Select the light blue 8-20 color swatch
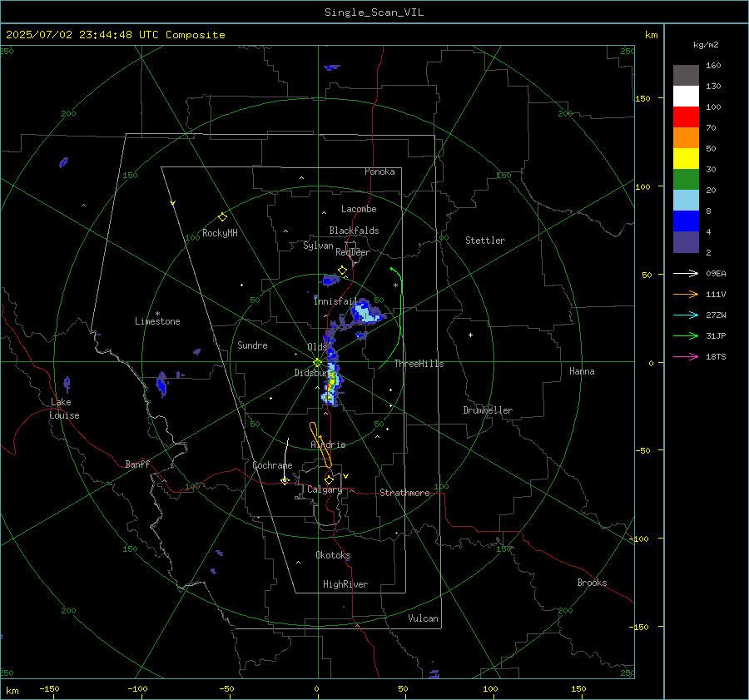Image resolution: width=749 pixels, height=700 pixels. click(686, 201)
